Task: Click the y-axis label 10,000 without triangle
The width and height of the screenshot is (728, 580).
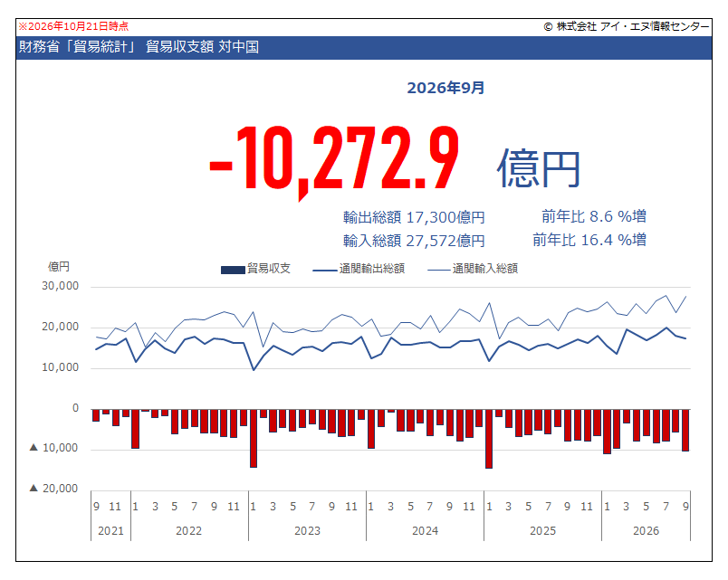Action: [x=61, y=368]
